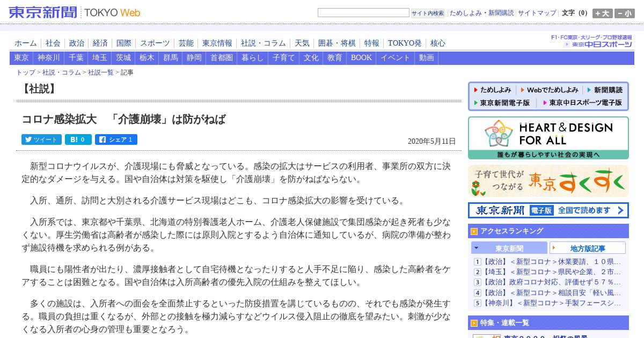Click 新聞購読 in the subscription box
644x338 pixels.
click(x=605, y=90)
